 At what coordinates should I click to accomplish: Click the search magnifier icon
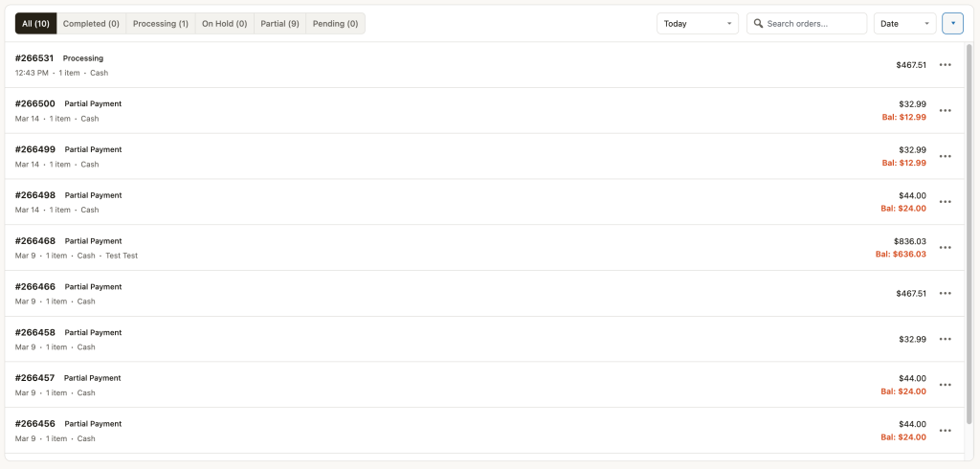758,24
